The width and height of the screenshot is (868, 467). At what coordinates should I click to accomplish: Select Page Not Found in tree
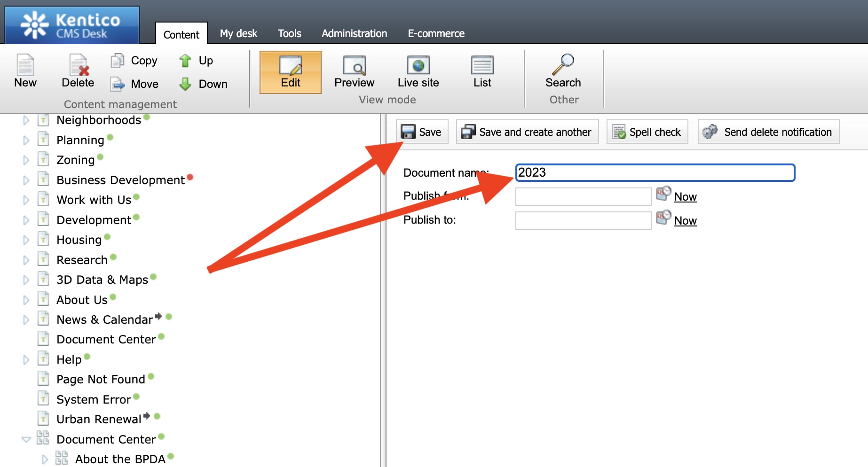(x=101, y=379)
